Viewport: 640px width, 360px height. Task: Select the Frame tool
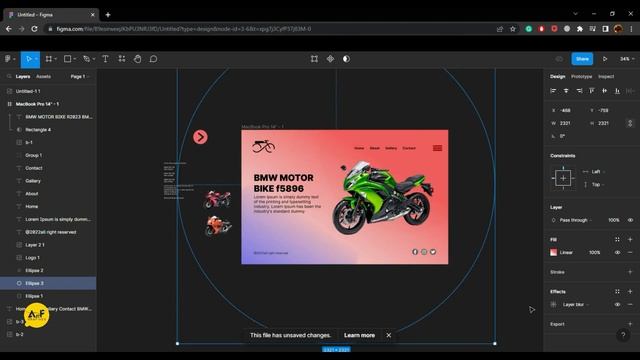pos(49,59)
